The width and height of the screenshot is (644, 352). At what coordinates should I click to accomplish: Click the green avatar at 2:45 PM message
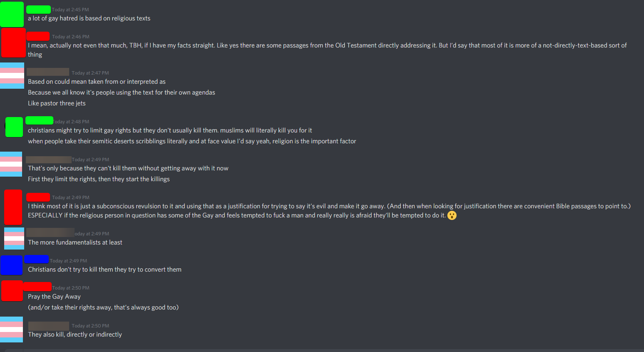click(x=12, y=14)
